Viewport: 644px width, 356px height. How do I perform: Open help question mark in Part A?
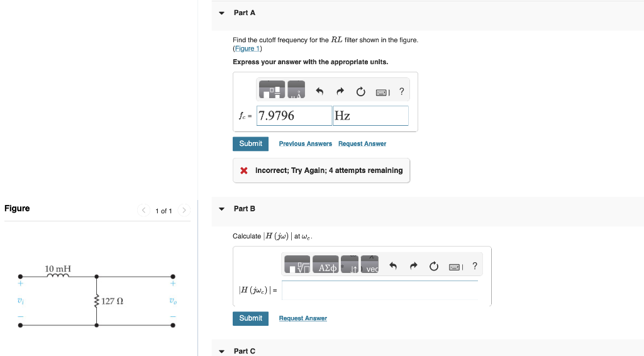402,92
